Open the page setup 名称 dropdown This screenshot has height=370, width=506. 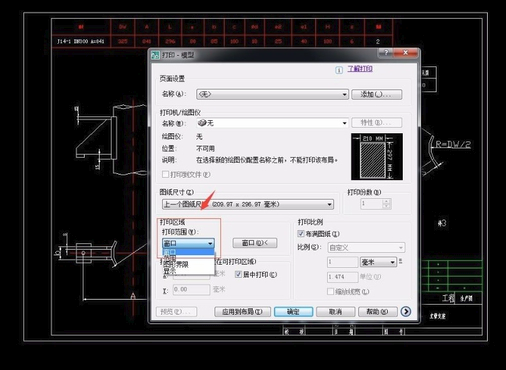[x=272, y=94]
